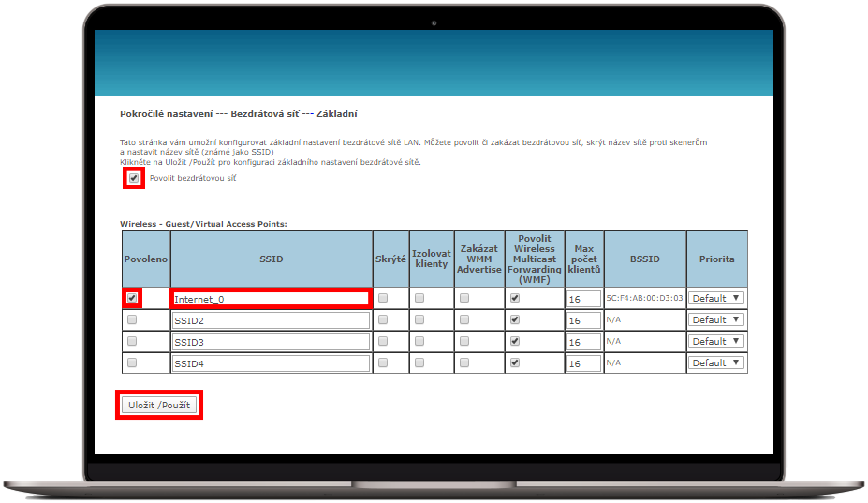Enable the SSID3 network in Povoleno column
Screen dimensions: 868x503
132,341
